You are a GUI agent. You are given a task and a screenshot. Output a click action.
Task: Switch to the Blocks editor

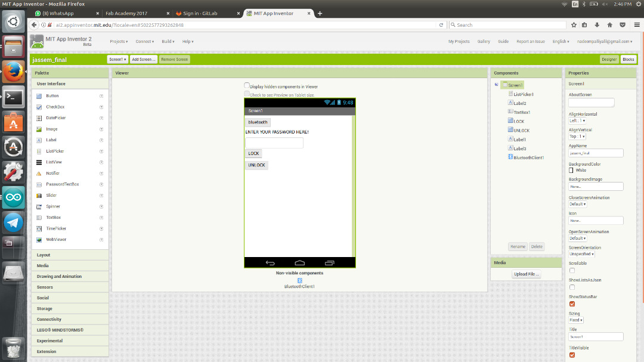click(x=628, y=60)
